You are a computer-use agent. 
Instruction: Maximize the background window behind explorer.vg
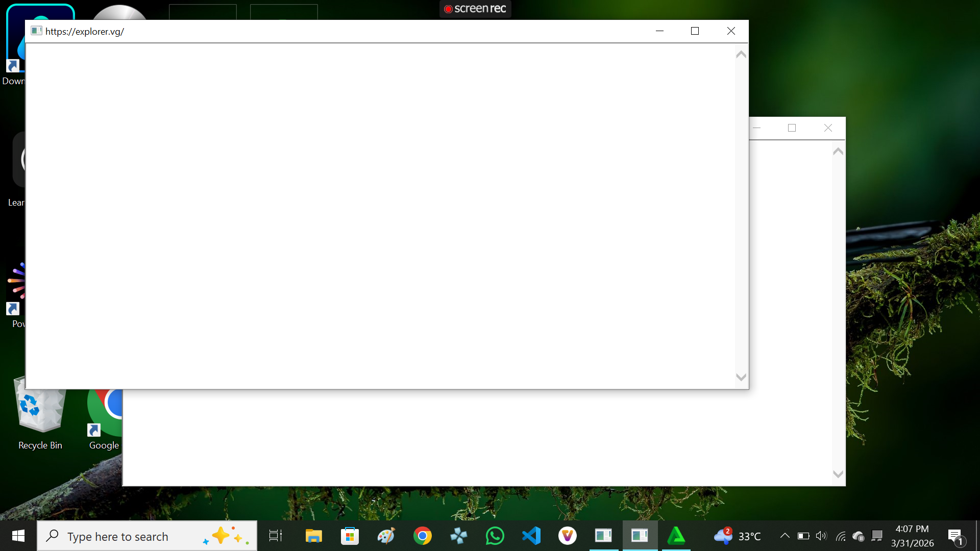[792, 128]
